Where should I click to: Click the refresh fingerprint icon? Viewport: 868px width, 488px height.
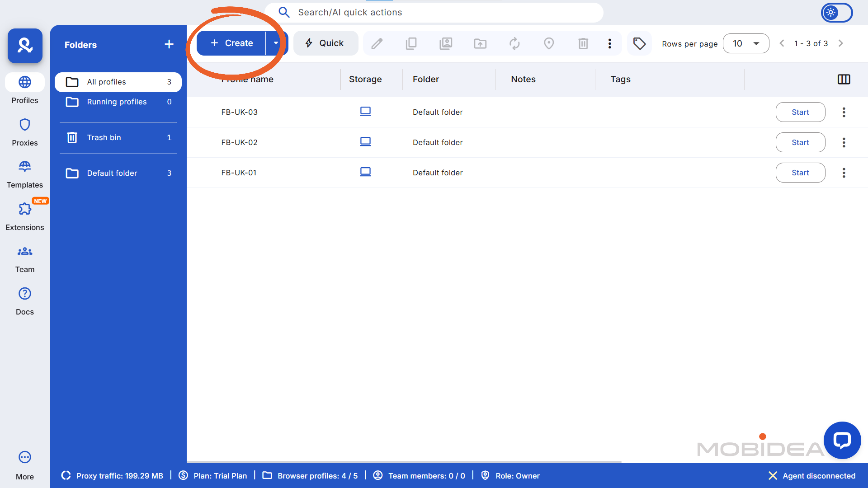pyautogui.click(x=514, y=43)
